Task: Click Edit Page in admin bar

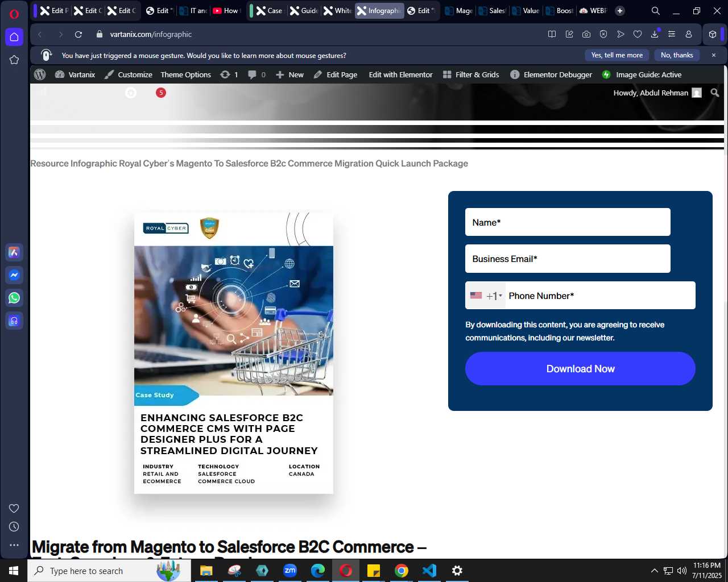Action: pyautogui.click(x=336, y=74)
